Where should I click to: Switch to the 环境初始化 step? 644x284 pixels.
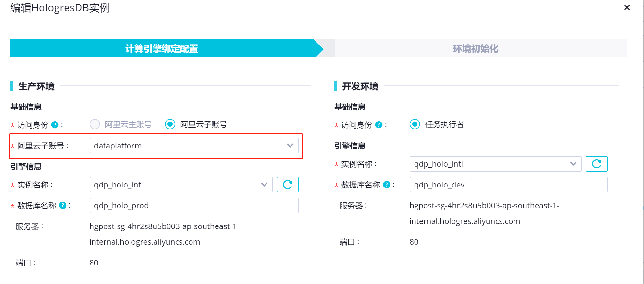point(476,48)
